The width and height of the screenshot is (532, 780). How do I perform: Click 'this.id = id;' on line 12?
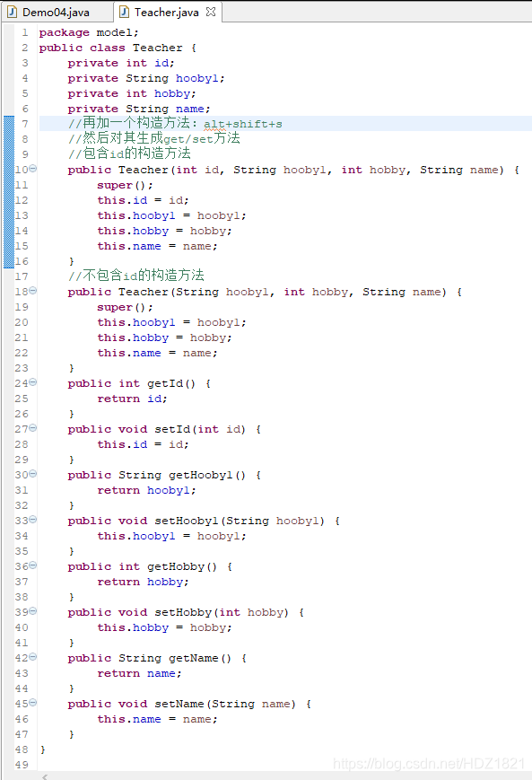pyautogui.click(x=143, y=200)
